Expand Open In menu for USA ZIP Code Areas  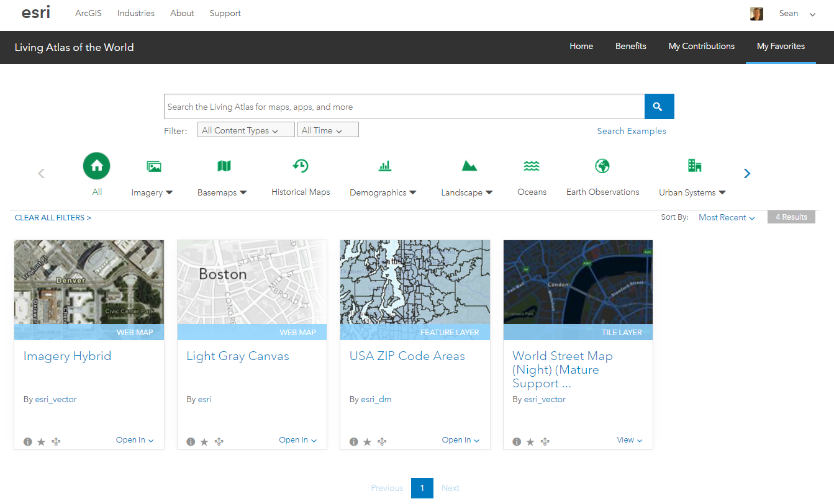tap(461, 440)
